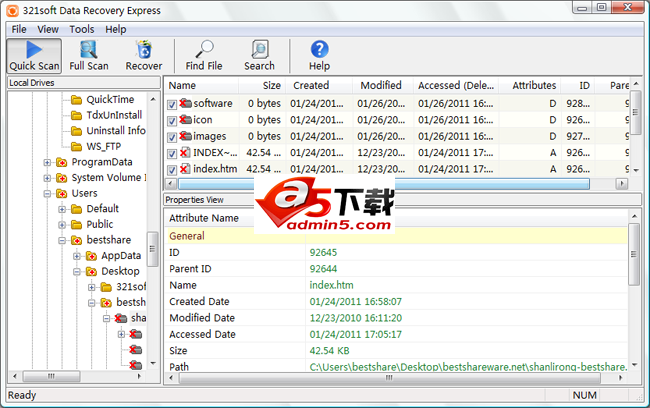Click the deleted INDEX~ file icon
650x408 pixels.
[185, 153]
